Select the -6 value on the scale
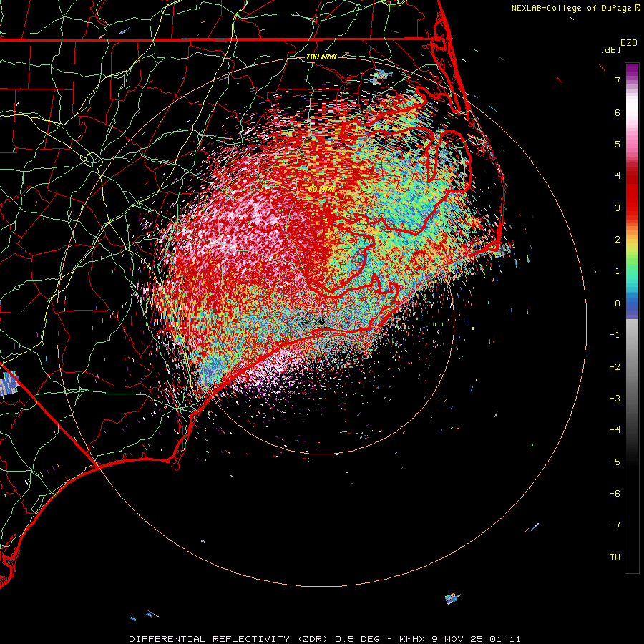Viewport: 644px width, 644px height. click(x=615, y=494)
